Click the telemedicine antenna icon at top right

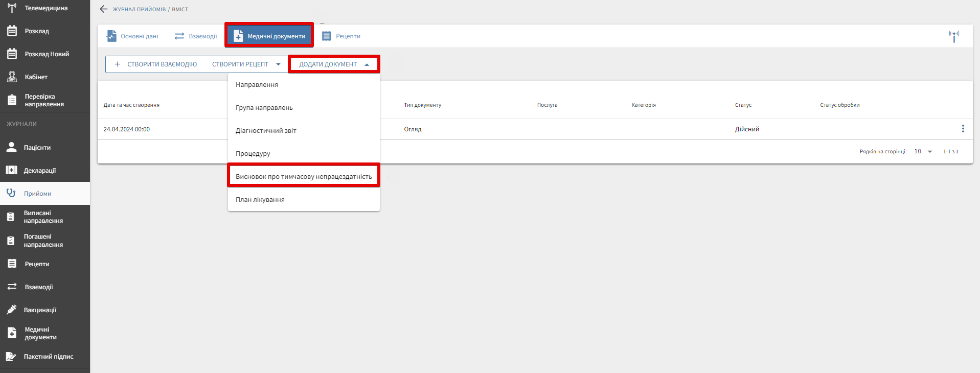[x=953, y=36]
